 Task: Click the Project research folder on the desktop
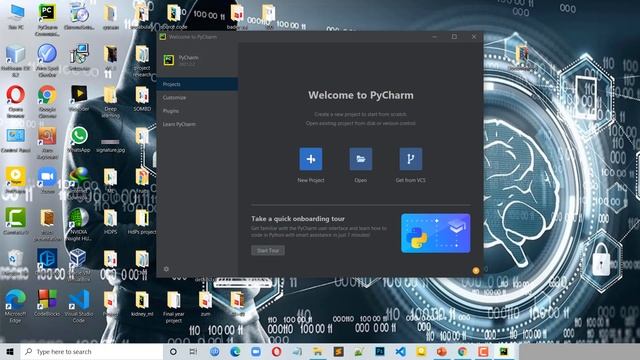142,61
